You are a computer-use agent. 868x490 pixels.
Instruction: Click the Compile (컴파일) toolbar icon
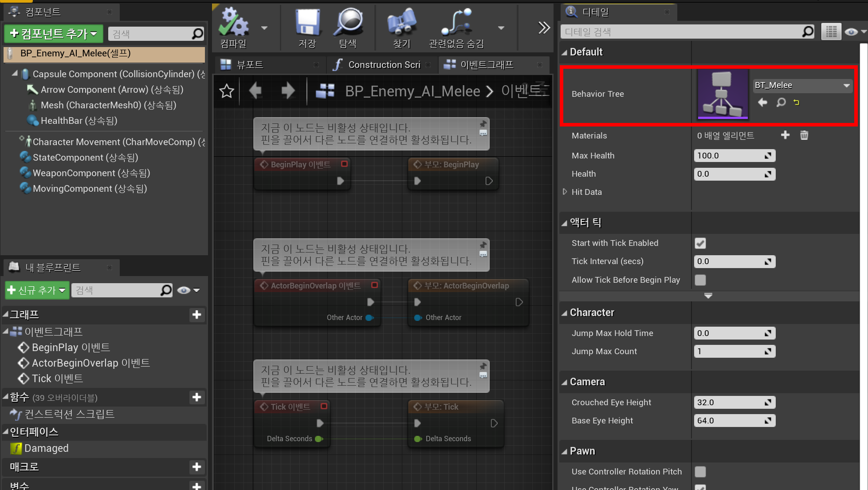pyautogui.click(x=233, y=22)
